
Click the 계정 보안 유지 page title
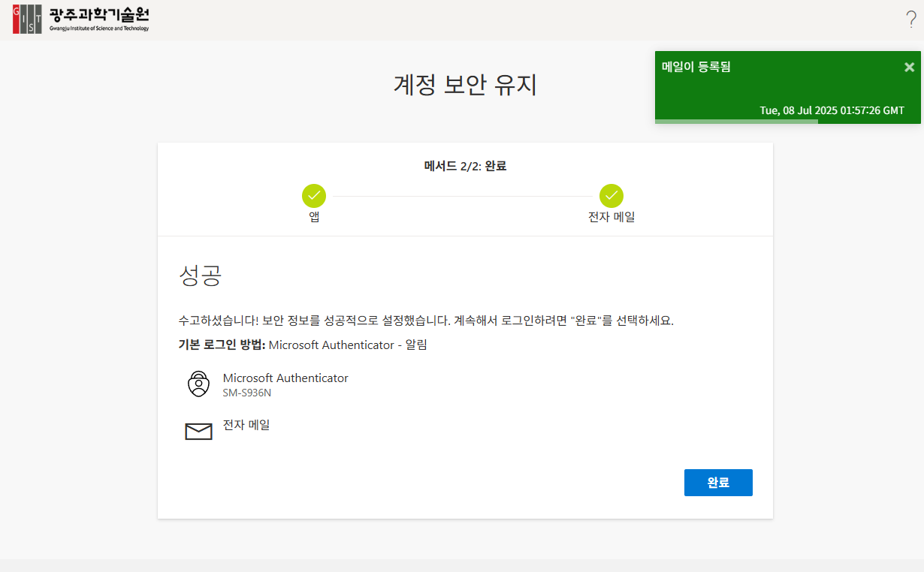(x=466, y=85)
